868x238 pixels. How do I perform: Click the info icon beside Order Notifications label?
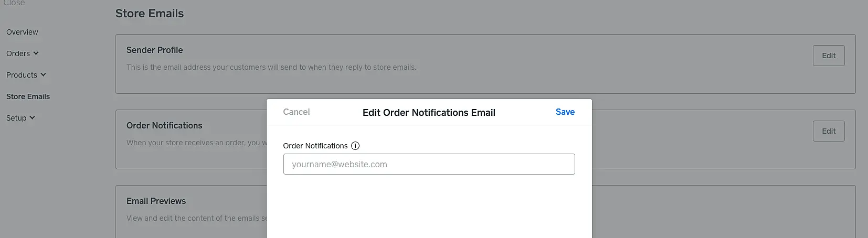[x=355, y=146]
